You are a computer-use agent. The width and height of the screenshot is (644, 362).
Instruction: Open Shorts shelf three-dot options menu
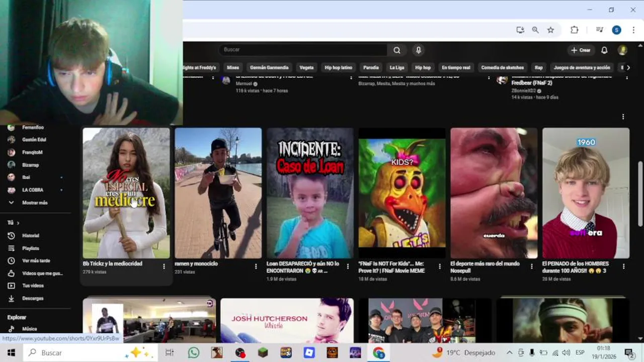point(623,117)
